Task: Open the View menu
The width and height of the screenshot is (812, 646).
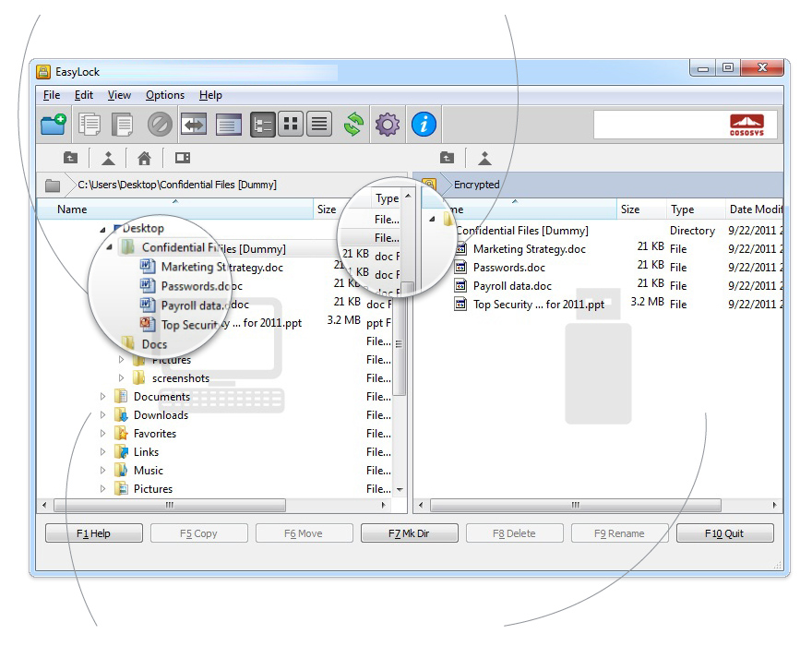Action: pyautogui.click(x=119, y=95)
